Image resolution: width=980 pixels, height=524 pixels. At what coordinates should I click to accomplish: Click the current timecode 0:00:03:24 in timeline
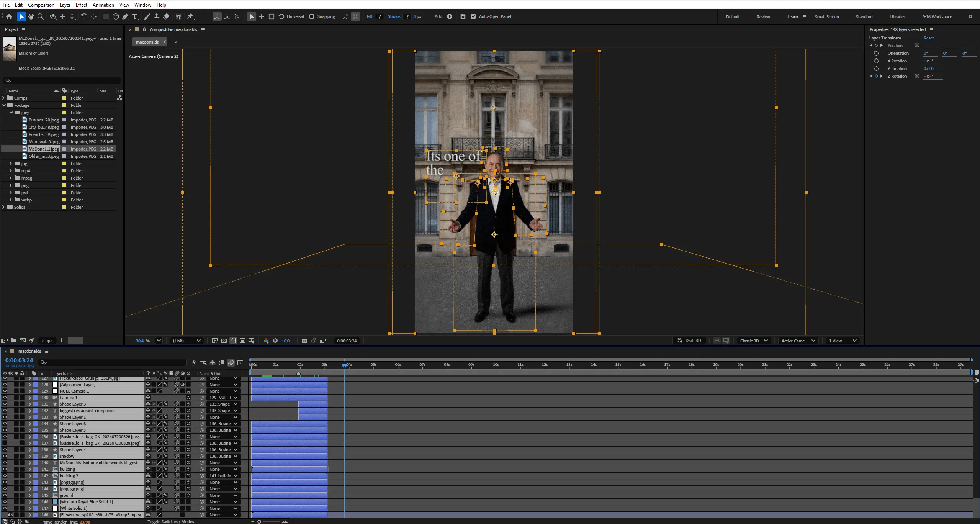(19, 360)
